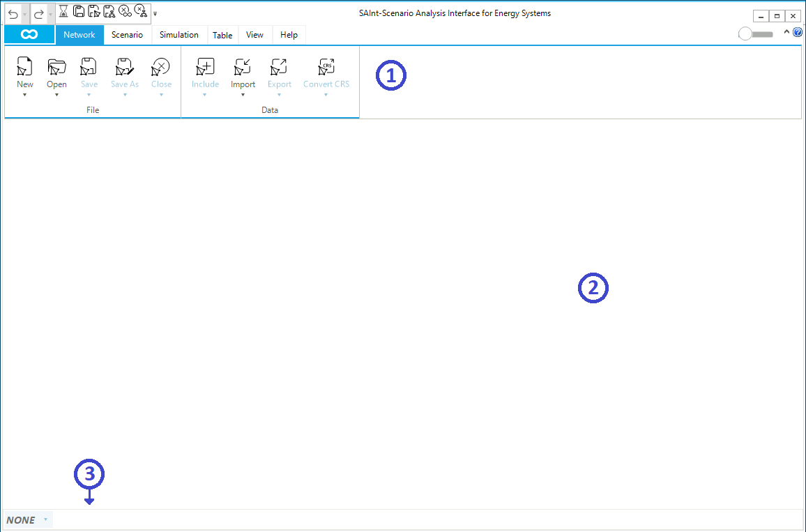Open the Redo history dropdown arrow
Screen dimensions: 806x532
pos(50,15)
